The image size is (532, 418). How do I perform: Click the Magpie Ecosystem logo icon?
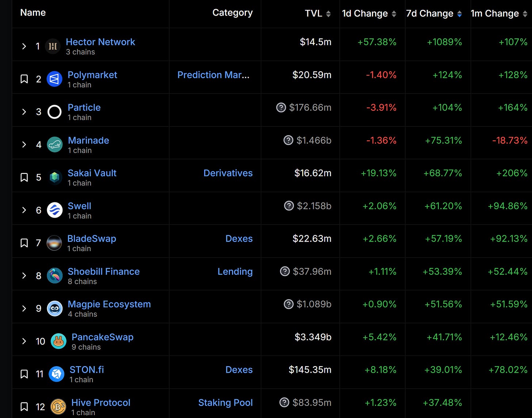(x=55, y=308)
